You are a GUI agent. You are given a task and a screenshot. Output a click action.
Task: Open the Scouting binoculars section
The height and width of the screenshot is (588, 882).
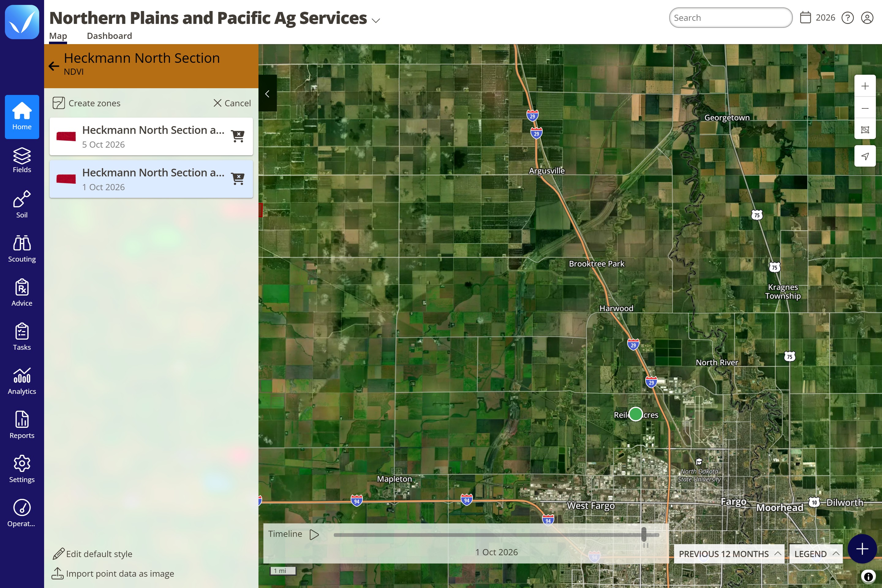click(x=22, y=249)
